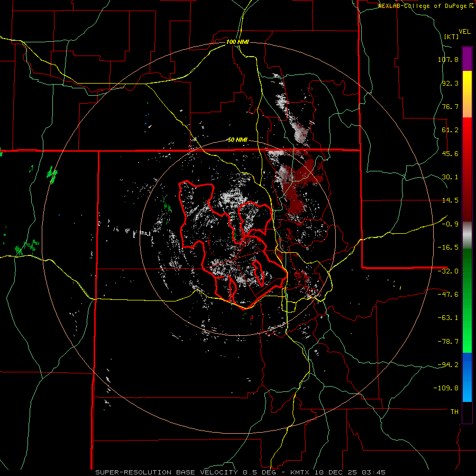Click the -16.5 velocity scale value
This screenshot has width=476, height=476.
click(x=448, y=248)
